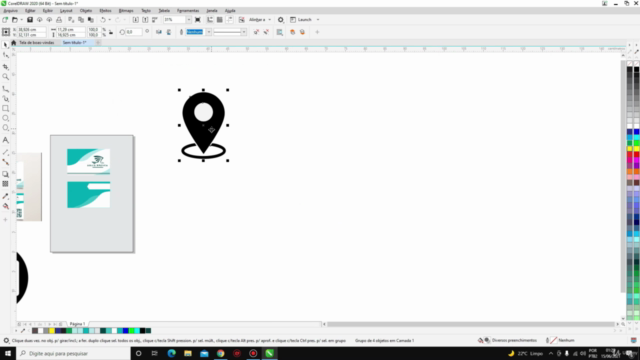Select the Artistic Media tool
The width and height of the screenshot is (640, 360).
tap(5, 98)
